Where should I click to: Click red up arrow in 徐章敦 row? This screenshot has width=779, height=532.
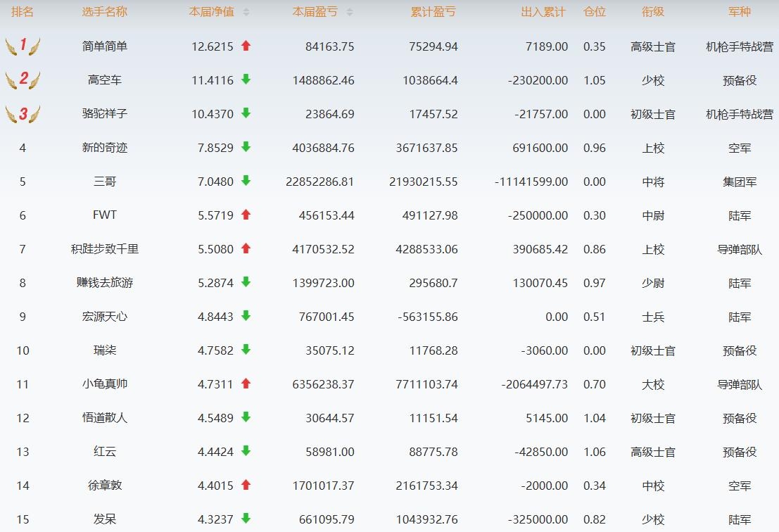pyautogui.click(x=246, y=485)
